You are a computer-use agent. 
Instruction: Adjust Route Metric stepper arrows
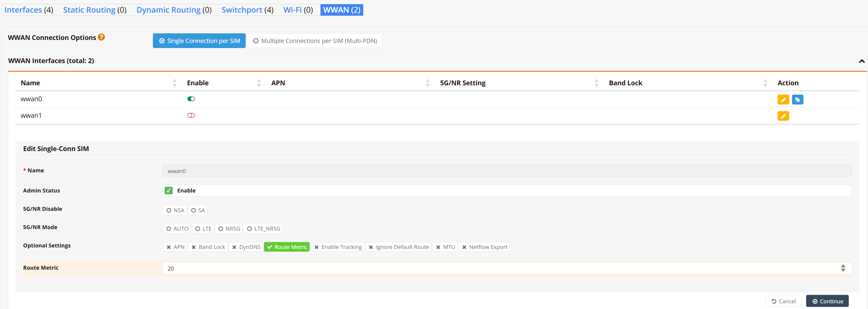(843, 268)
